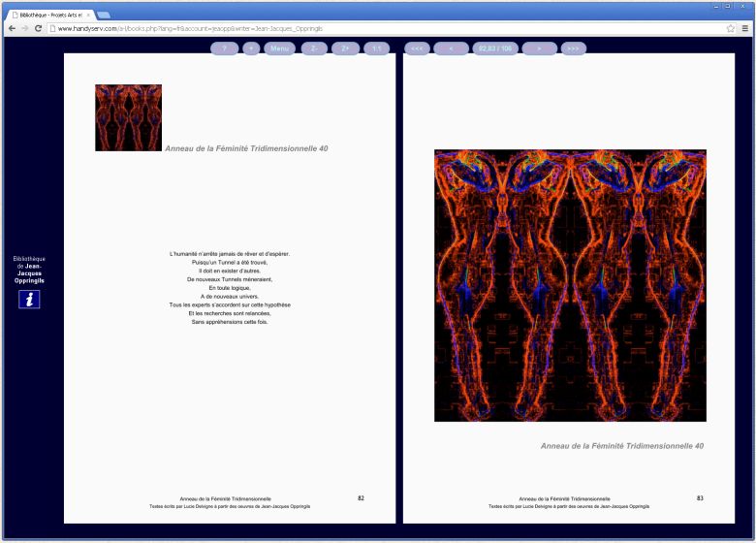Reset zoom with the 1:1 button

[377, 48]
